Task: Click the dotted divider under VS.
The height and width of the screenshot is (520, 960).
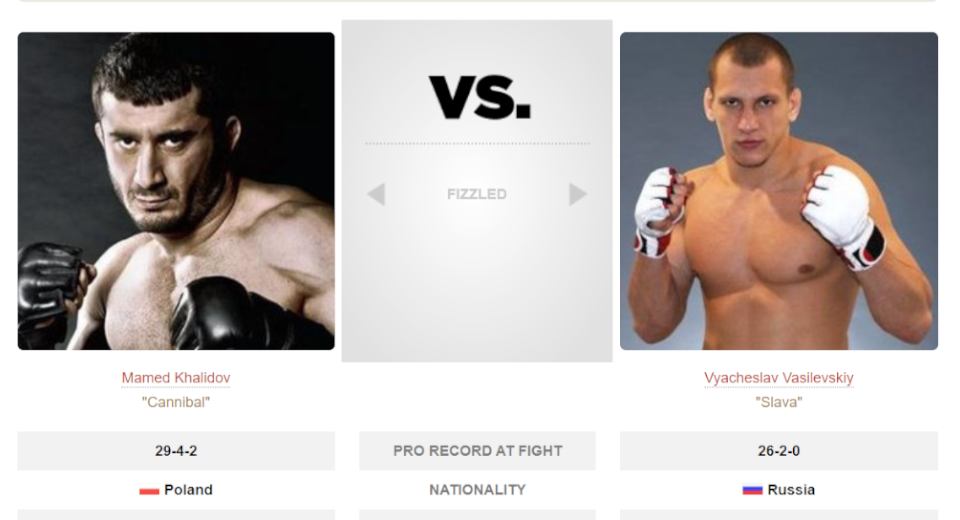Action: click(477, 144)
